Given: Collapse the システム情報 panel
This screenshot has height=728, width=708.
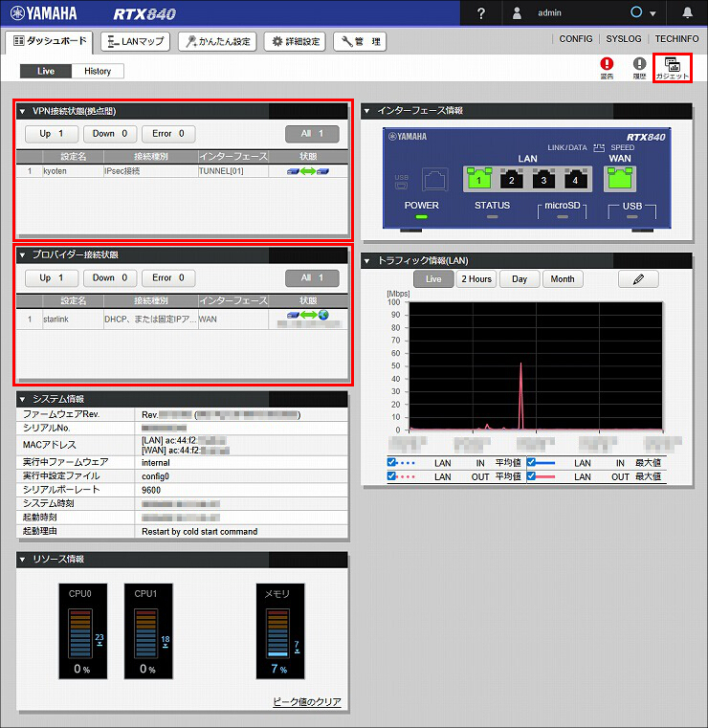Looking at the screenshot, I should 22,399.
